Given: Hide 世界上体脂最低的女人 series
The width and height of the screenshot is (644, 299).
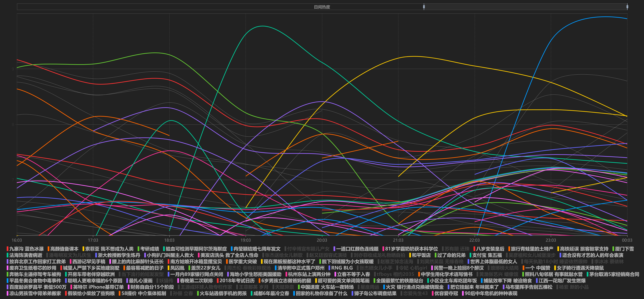Looking at the screenshot, I should click(492, 261).
